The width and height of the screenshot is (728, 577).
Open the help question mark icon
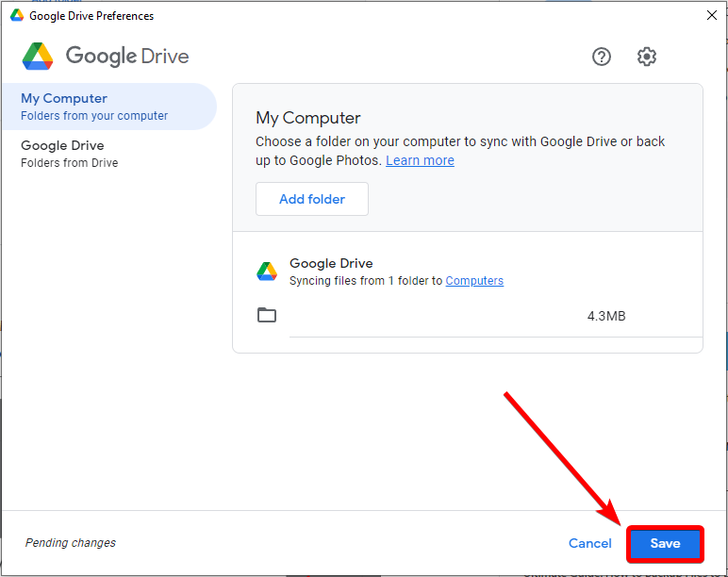point(602,57)
